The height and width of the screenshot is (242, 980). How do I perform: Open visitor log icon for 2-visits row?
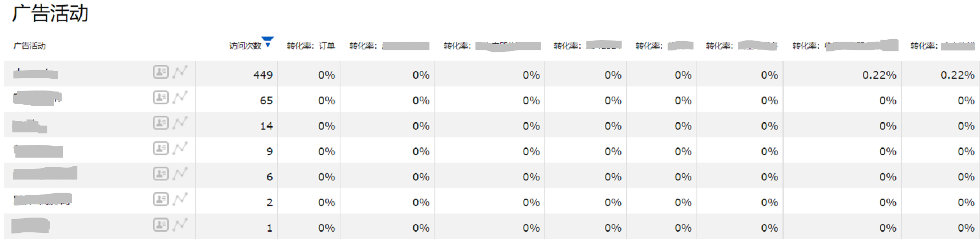pos(161,199)
